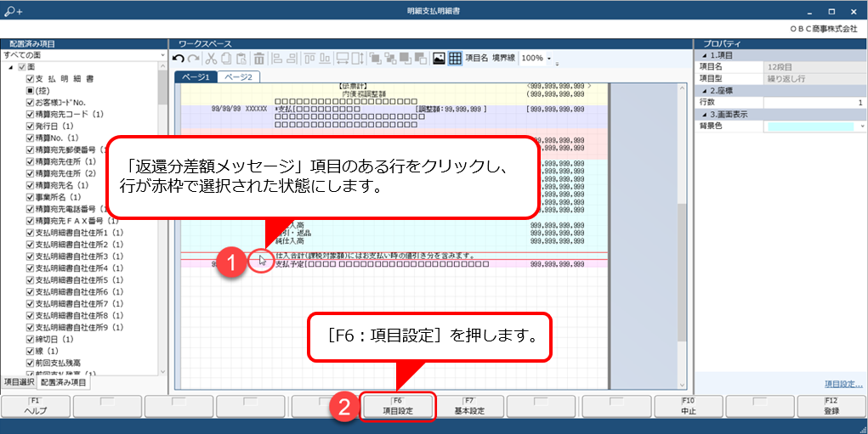
Task: Switch to ページ2 tab
Action: point(238,77)
